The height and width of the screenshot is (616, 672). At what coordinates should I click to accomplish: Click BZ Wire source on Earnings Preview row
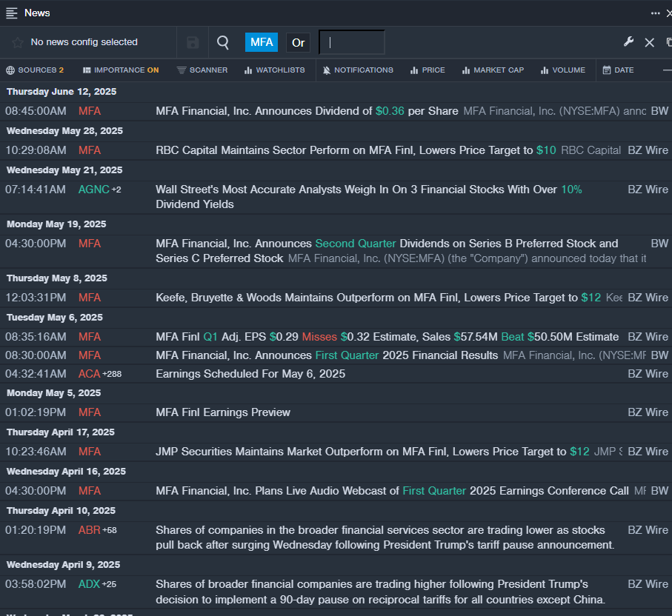pyautogui.click(x=648, y=412)
